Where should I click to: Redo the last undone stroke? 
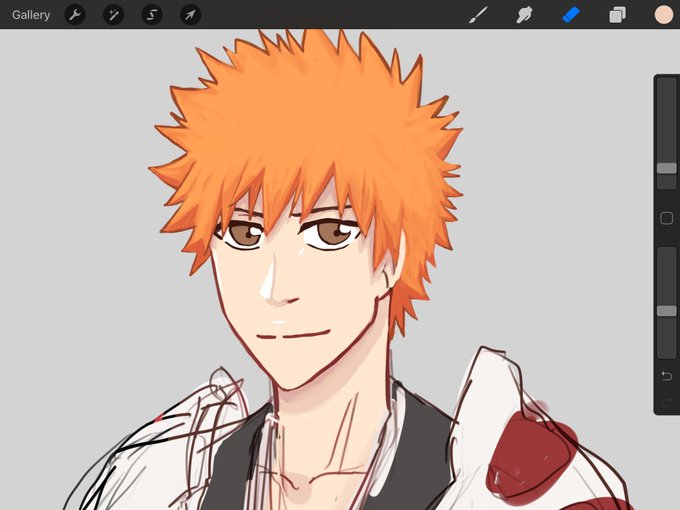(x=667, y=402)
